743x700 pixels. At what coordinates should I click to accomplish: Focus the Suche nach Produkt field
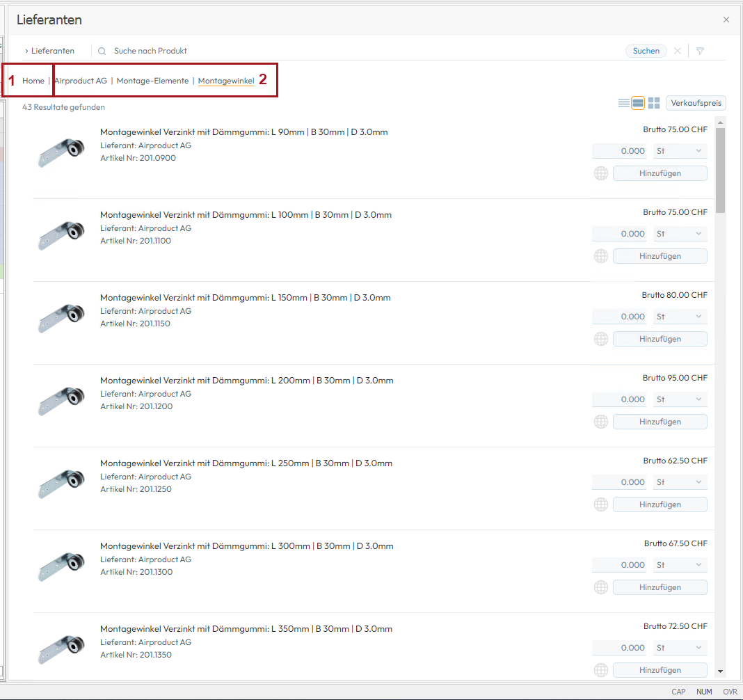click(x=360, y=51)
